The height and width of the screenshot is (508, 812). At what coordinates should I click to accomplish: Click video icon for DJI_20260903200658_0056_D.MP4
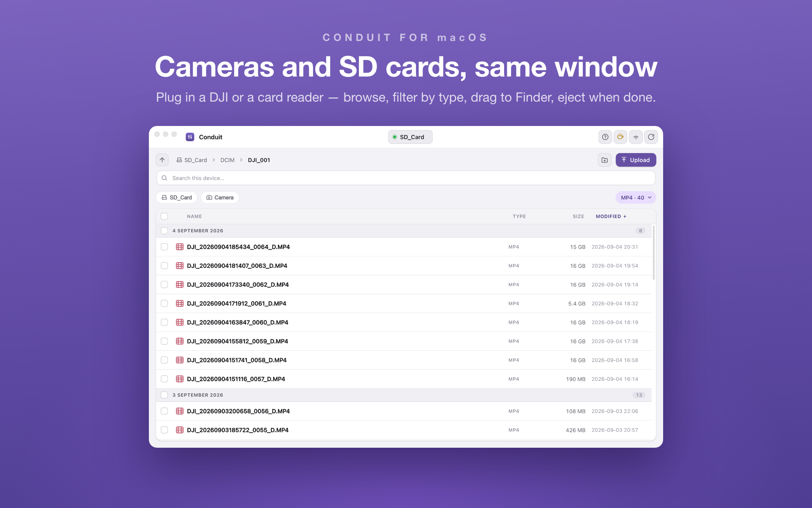coord(180,411)
